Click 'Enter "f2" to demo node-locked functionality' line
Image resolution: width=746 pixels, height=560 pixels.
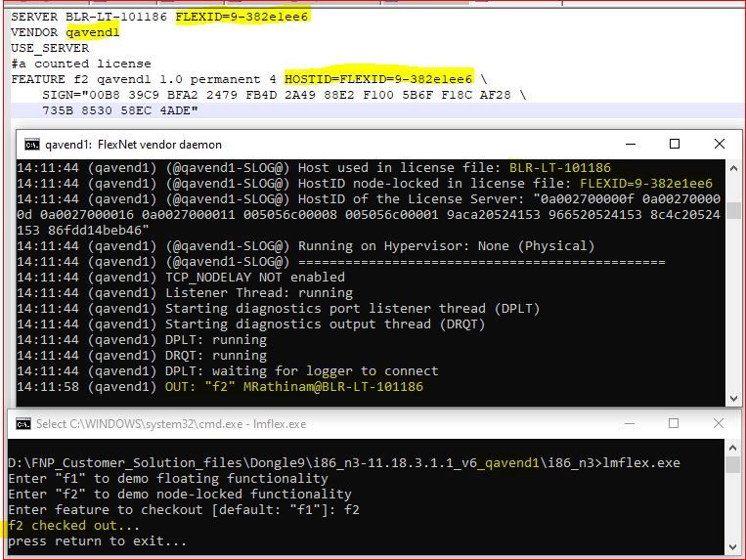pyautogui.click(x=180, y=494)
